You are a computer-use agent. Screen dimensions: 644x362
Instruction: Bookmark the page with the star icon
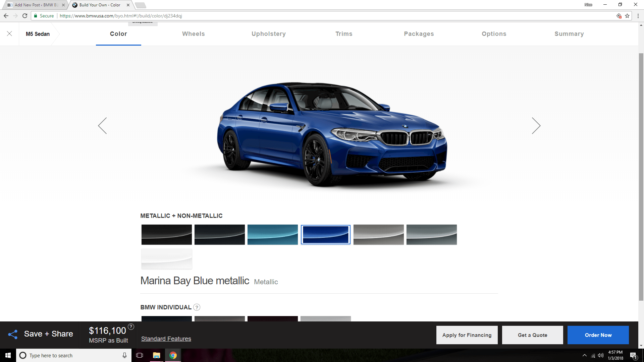click(x=628, y=15)
